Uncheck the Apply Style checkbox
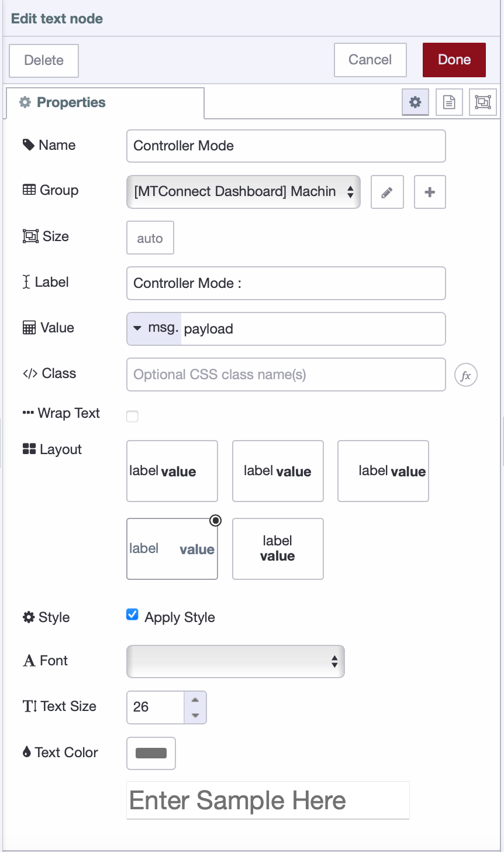Screen dimensions: 504x852 point(132,614)
